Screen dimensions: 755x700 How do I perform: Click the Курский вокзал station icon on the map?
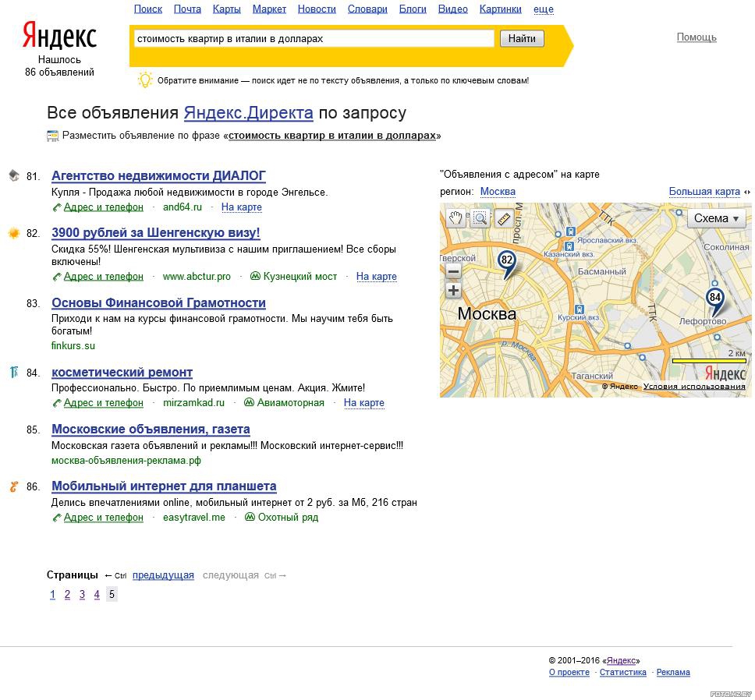tap(580, 309)
